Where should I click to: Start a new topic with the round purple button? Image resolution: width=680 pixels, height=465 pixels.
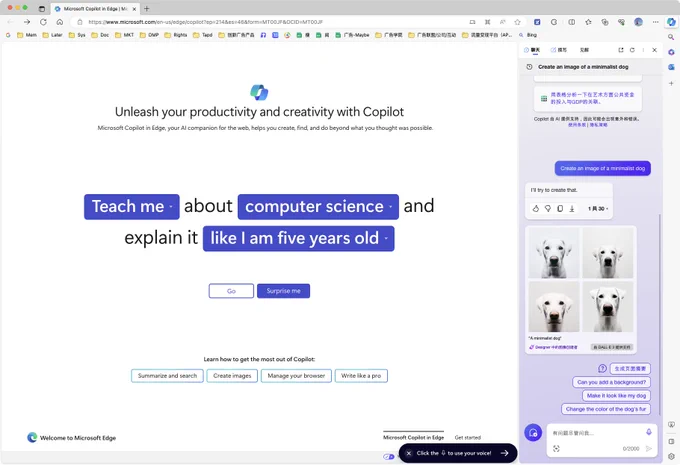click(533, 432)
